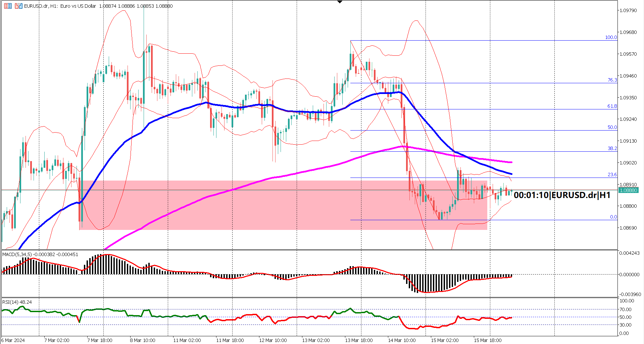
Task: Click the MACD scale value 0.004243
Action: tap(630, 253)
